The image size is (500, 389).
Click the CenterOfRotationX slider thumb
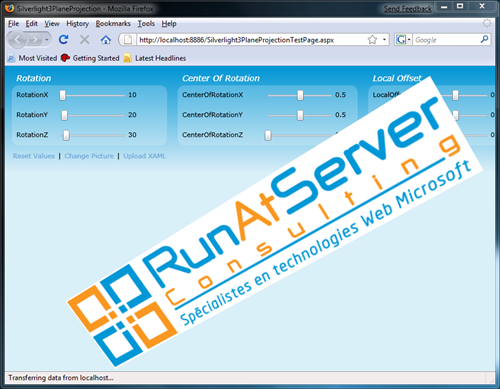coord(300,95)
